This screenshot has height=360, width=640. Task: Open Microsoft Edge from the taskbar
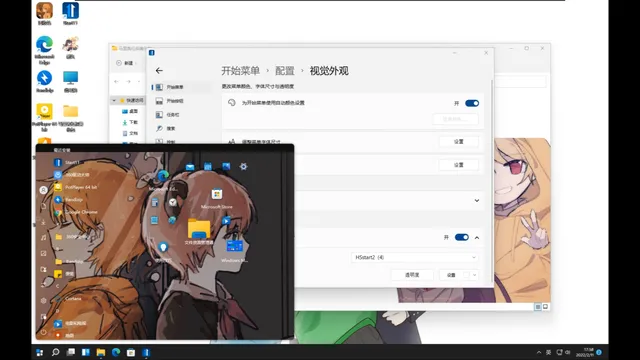coord(116,352)
